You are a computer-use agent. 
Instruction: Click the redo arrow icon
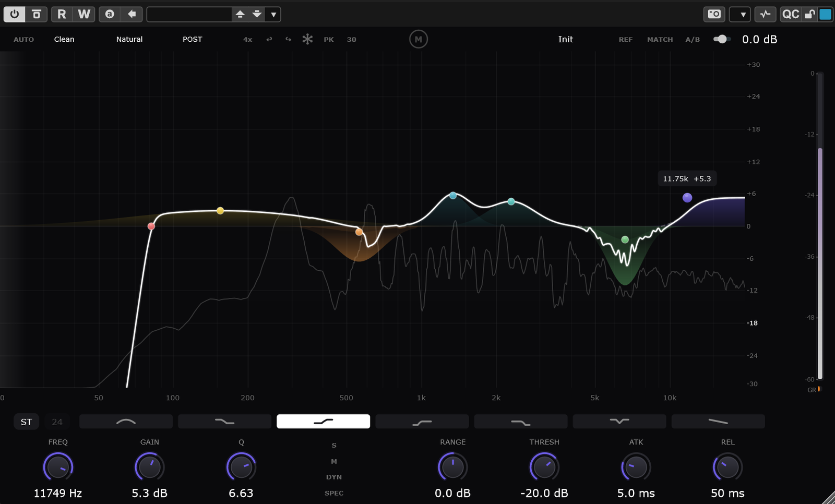point(288,39)
